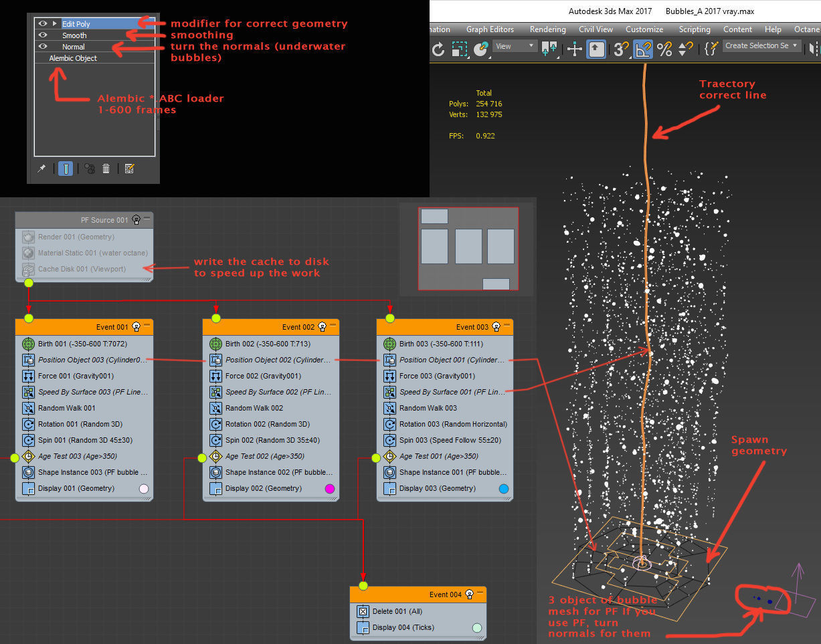This screenshot has width=821, height=644.
Task: Collapse Event 004 node
Action: pos(480,593)
